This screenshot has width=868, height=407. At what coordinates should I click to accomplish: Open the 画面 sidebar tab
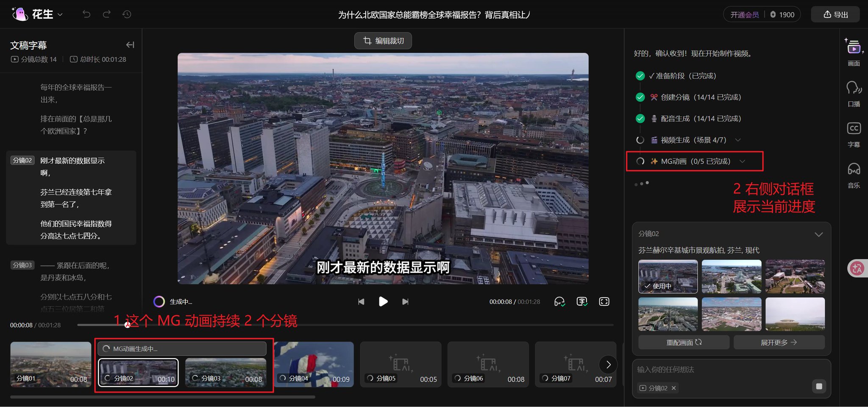(854, 53)
